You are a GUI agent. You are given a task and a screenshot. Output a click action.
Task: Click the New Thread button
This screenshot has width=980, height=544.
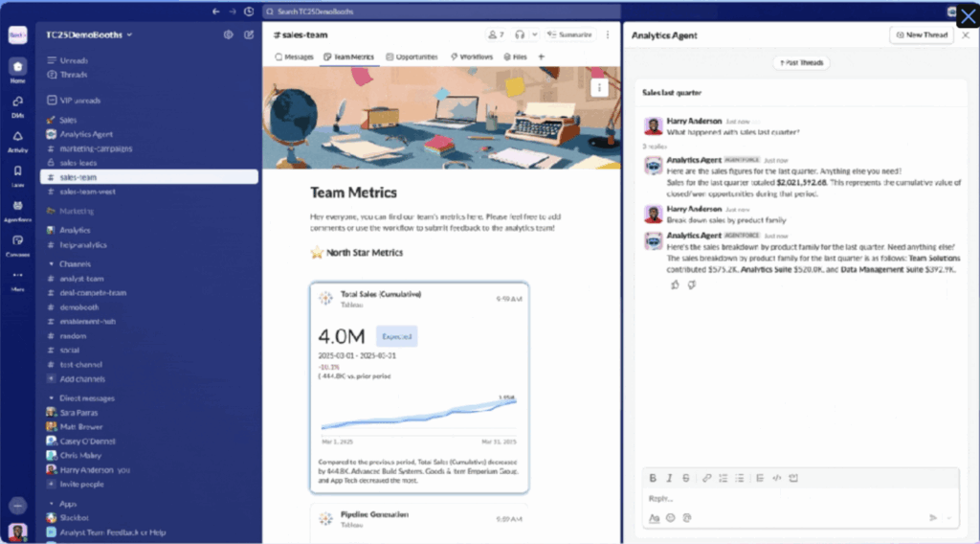pyautogui.click(x=922, y=34)
